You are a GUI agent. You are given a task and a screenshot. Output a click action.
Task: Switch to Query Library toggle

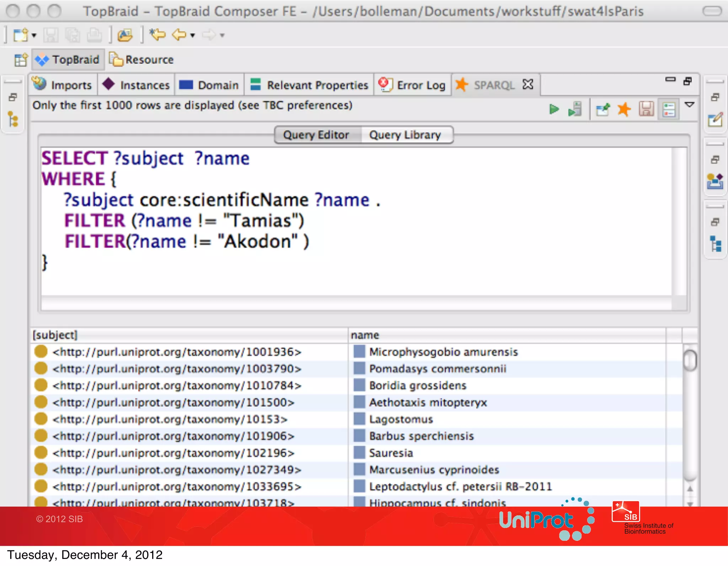pos(405,135)
